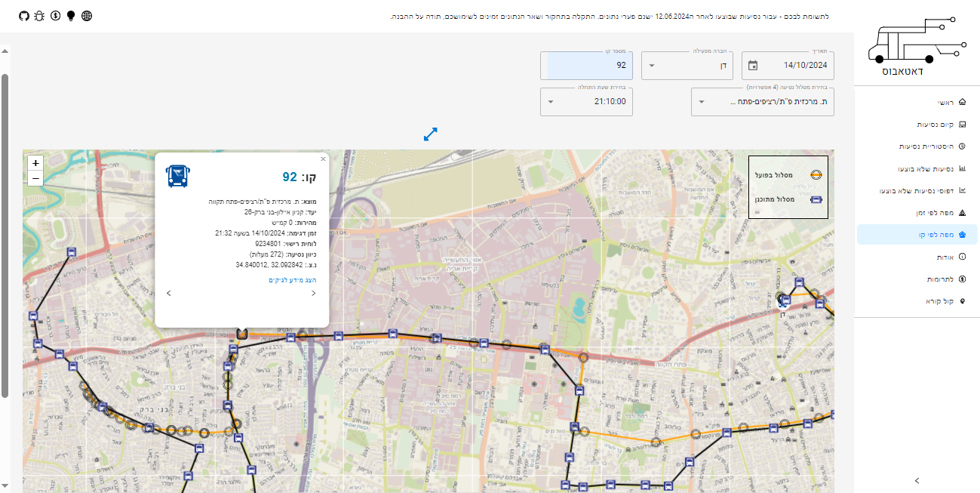Click the bug report icon

tap(39, 16)
